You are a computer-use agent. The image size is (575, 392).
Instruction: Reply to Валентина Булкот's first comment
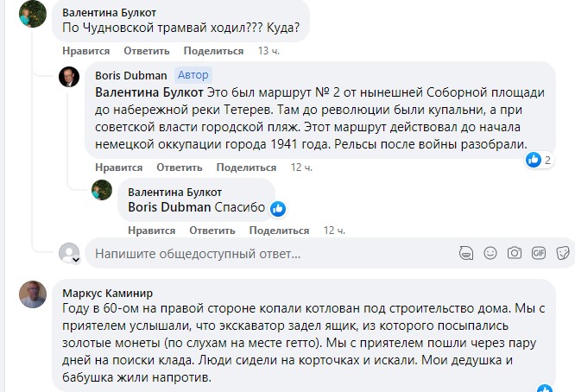[146, 51]
